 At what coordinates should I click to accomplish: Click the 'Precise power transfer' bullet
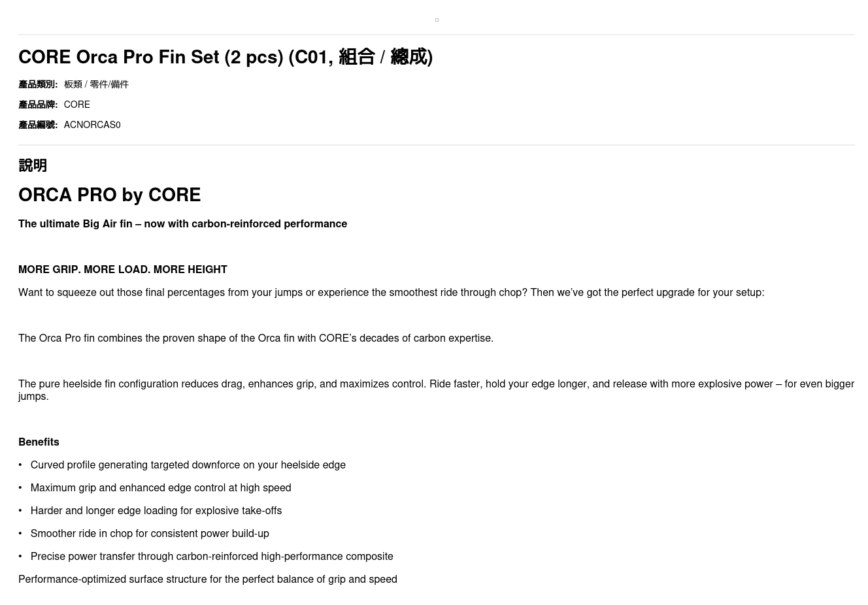click(212, 556)
